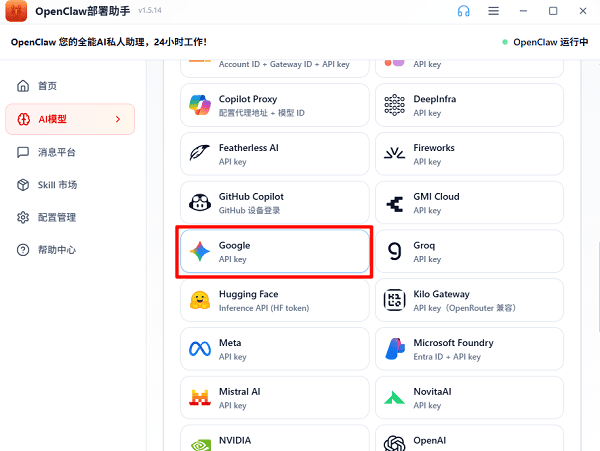Open 帮助中心 help center
This screenshot has width=600, height=451.
[x=57, y=250]
